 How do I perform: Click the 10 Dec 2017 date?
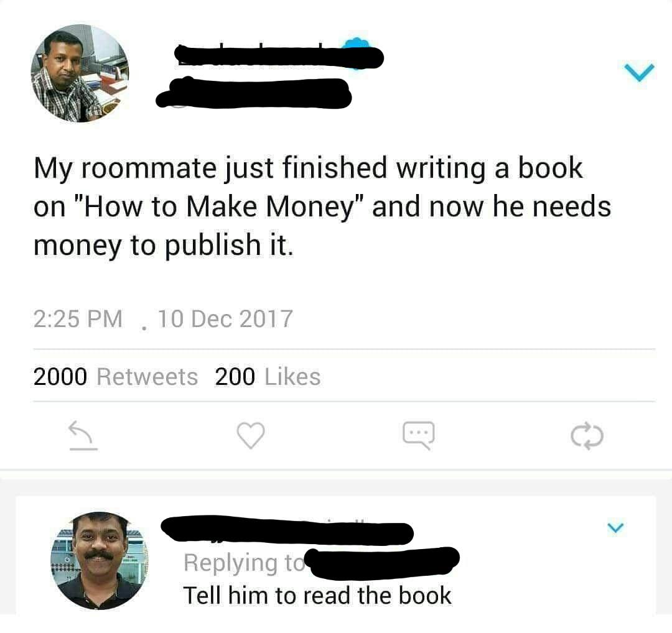[225, 319]
